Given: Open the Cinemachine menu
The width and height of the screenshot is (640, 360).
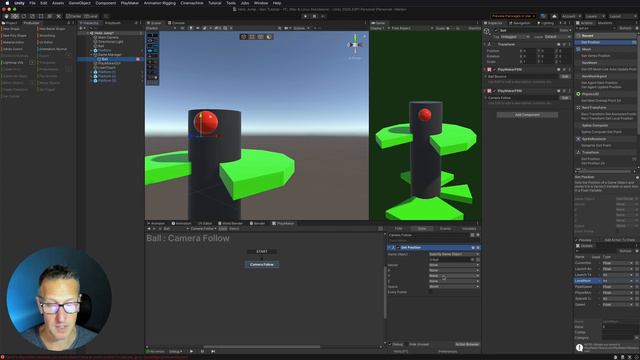Looking at the screenshot, I should click(x=192, y=3).
